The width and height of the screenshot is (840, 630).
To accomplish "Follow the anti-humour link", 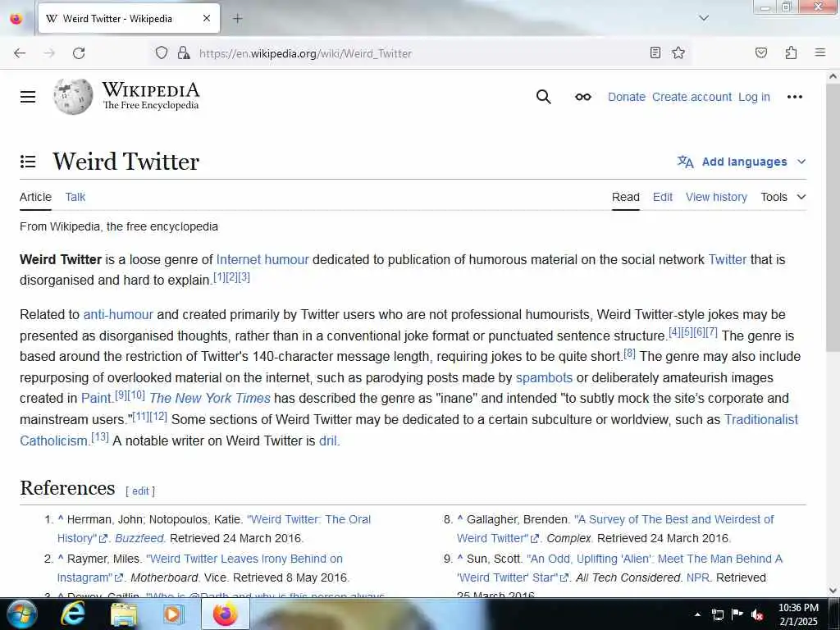I will [x=118, y=314].
